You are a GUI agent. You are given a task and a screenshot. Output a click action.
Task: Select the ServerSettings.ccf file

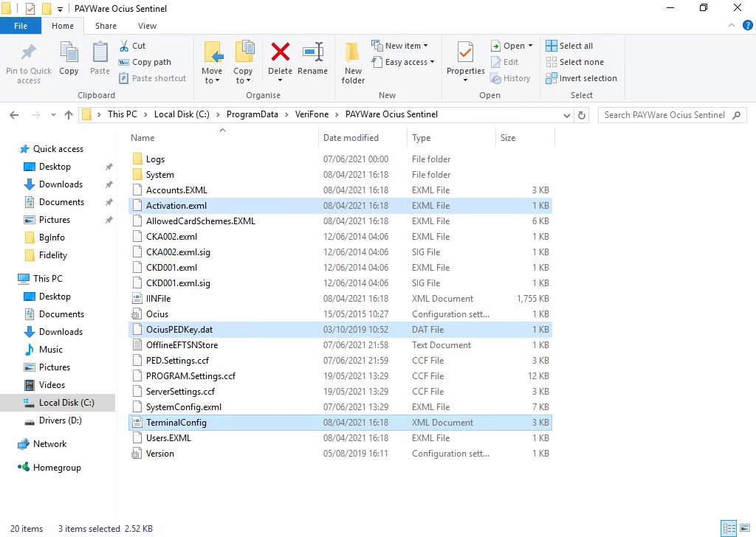pyautogui.click(x=340, y=392)
